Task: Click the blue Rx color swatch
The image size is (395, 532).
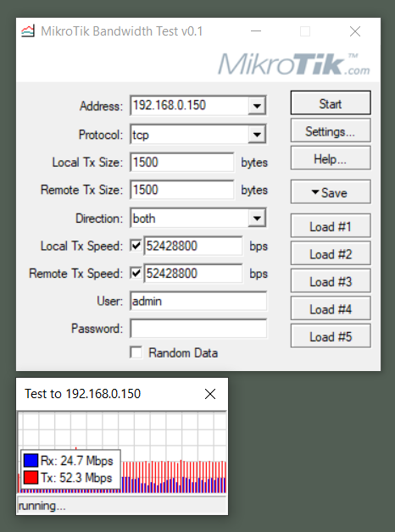Action: coord(31,461)
